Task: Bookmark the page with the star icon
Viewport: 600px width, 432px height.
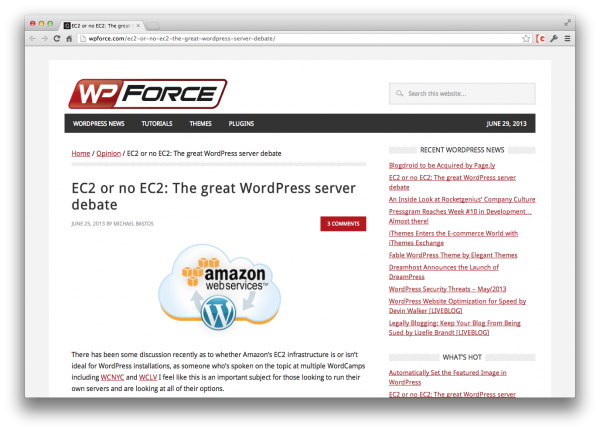Action: pos(526,39)
